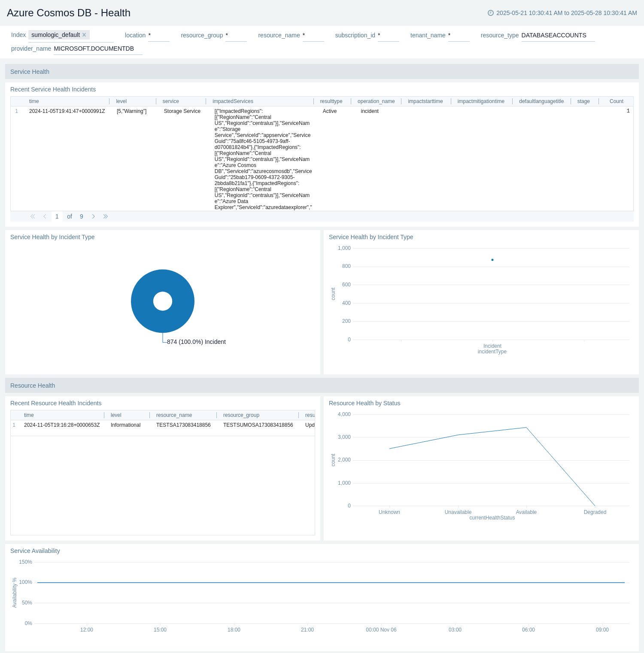This screenshot has width=644, height=653.
Task: Click the [5,"Warning"] level cell
Action: tap(131, 111)
